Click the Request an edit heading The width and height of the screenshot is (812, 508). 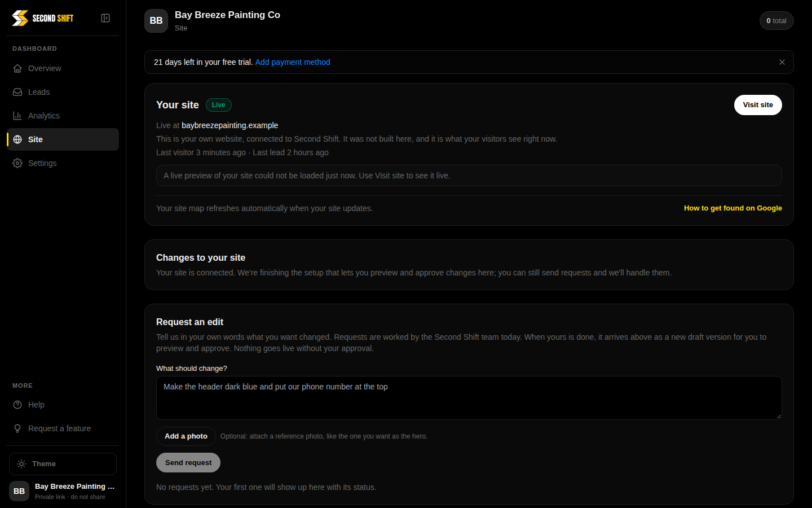tap(189, 322)
